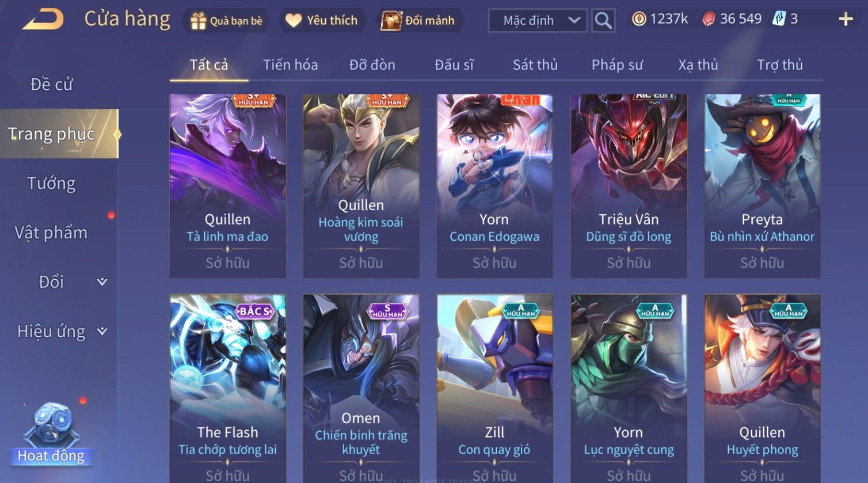The image size is (868, 483).
Task: Click the golden back arrow icon
Action: pos(43,20)
